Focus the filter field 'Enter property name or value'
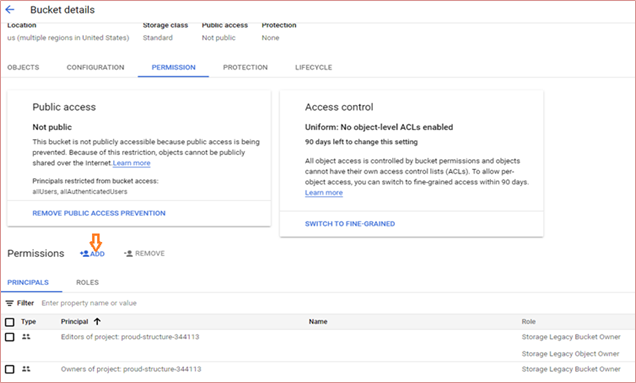This screenshot has height=383, width=636. [x=89, y=303]
